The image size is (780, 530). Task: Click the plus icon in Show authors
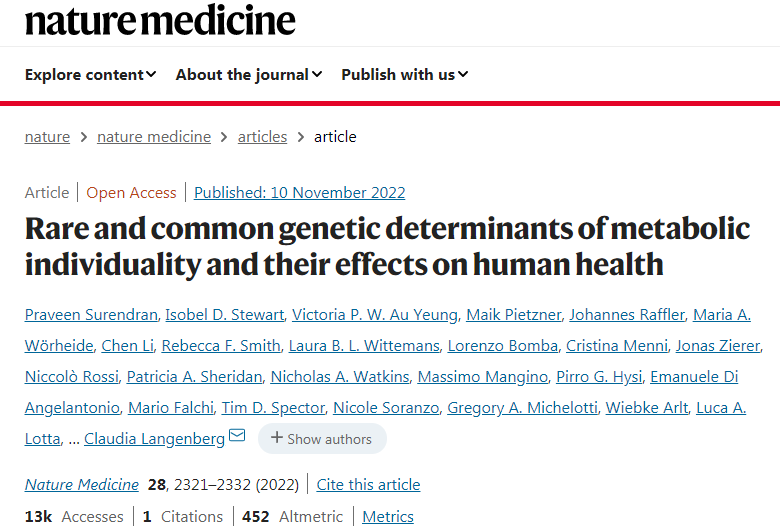277,438
